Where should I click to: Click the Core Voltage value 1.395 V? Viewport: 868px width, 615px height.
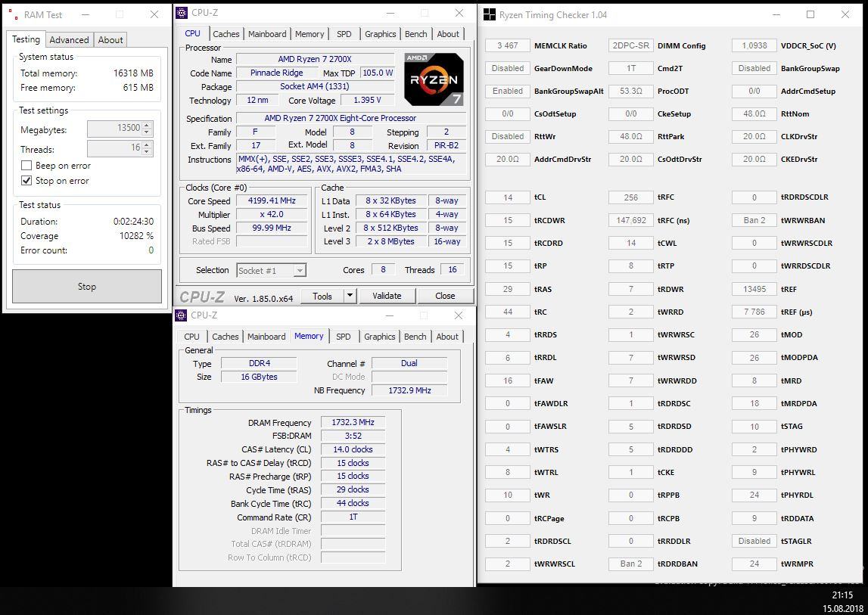tap(368, 100)
